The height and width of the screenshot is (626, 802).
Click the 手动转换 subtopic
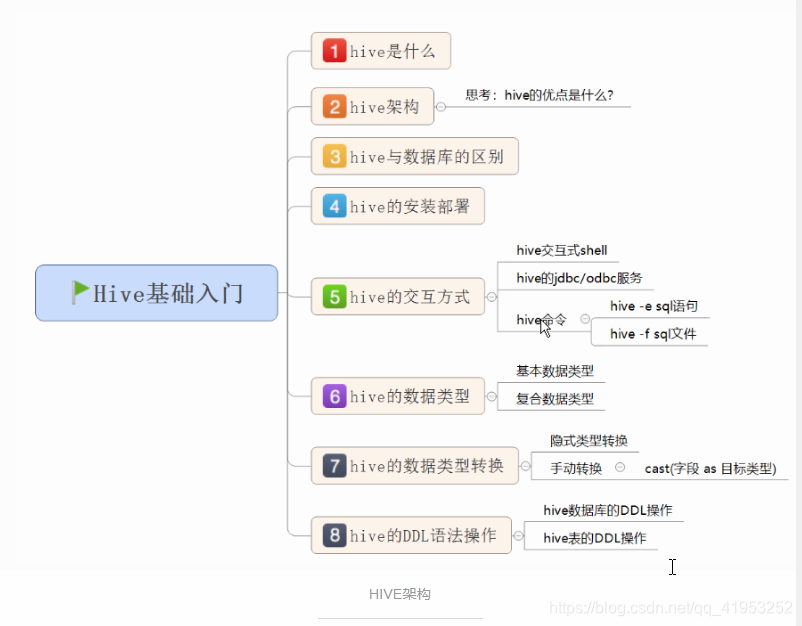576,468
